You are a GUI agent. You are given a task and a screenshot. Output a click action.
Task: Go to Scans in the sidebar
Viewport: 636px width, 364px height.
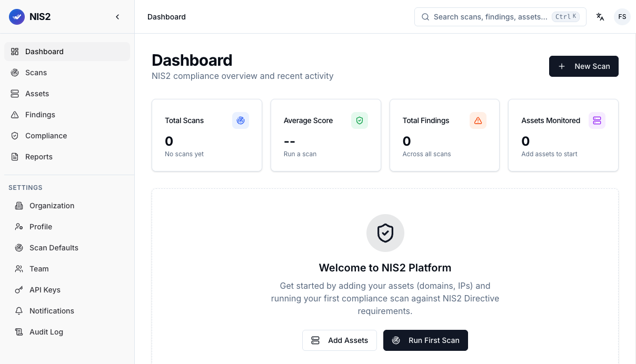pos(67,73)
